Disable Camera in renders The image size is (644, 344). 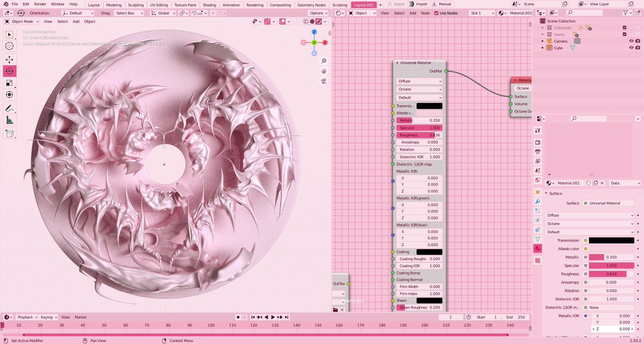point(638,41)
